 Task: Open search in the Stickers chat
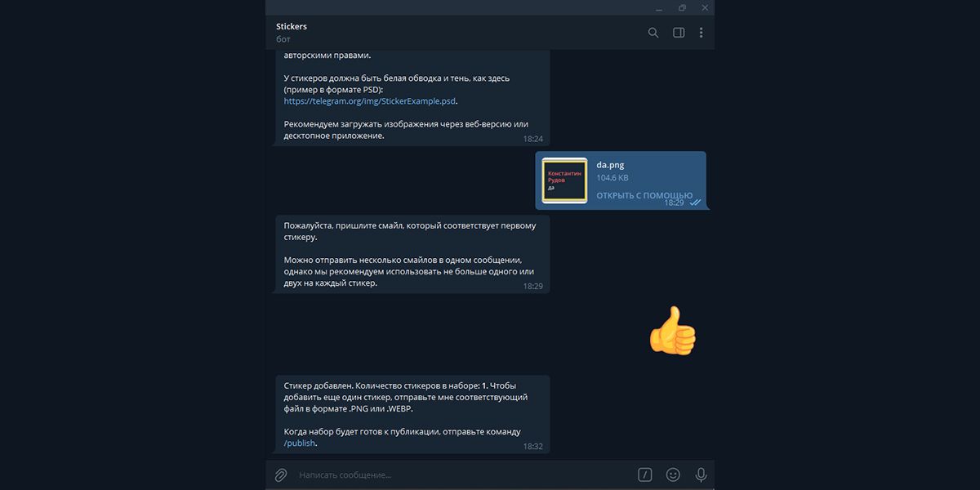point(653,33)
